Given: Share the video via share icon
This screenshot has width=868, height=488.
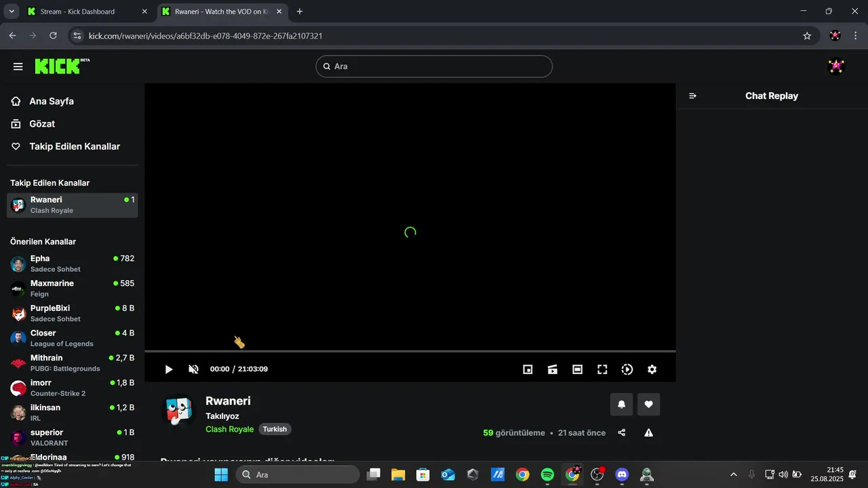Looking at the screenshot, I should pos(622,432).
